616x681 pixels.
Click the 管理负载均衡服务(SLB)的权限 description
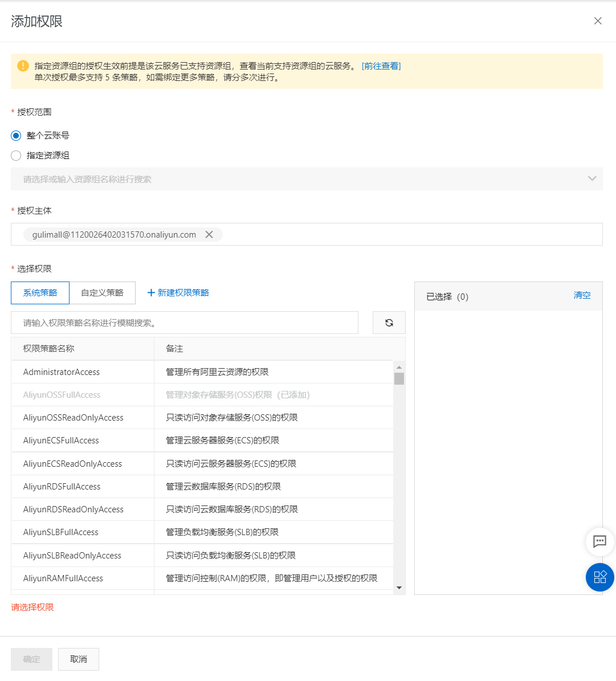click(222, 532)
